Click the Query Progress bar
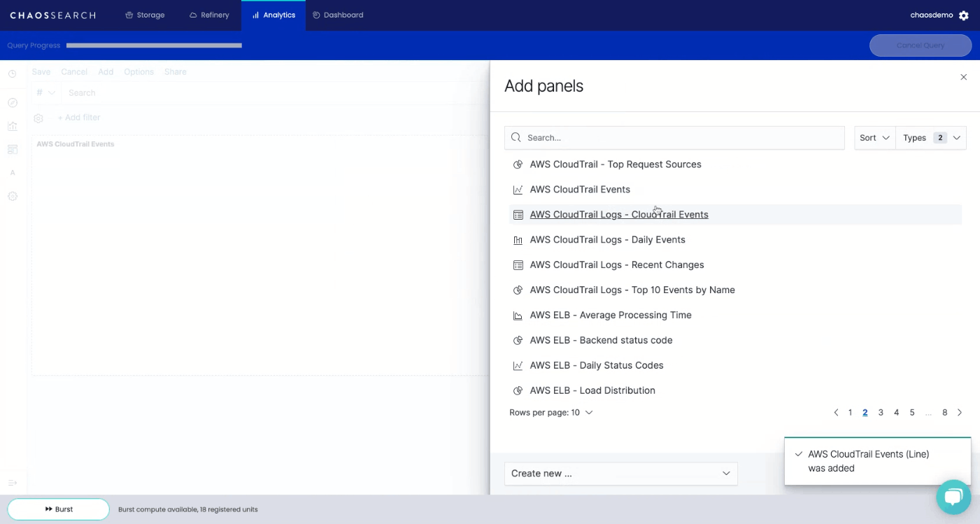The image size is (980, 524). coord(154,45)
